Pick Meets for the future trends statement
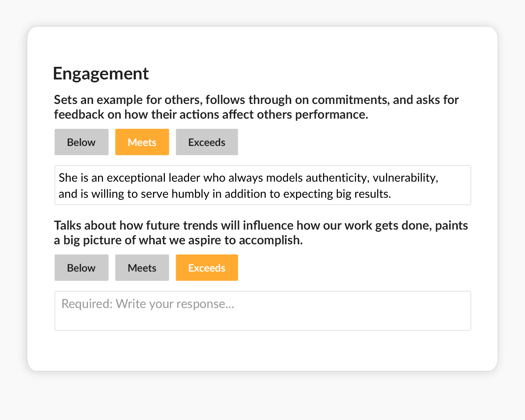Screen dimensions: 525x420 (142, 268)
